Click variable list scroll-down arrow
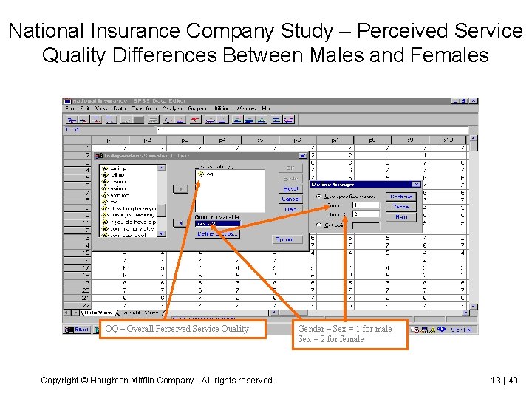This screenshot has height=399, width=532. coord(162,233)
